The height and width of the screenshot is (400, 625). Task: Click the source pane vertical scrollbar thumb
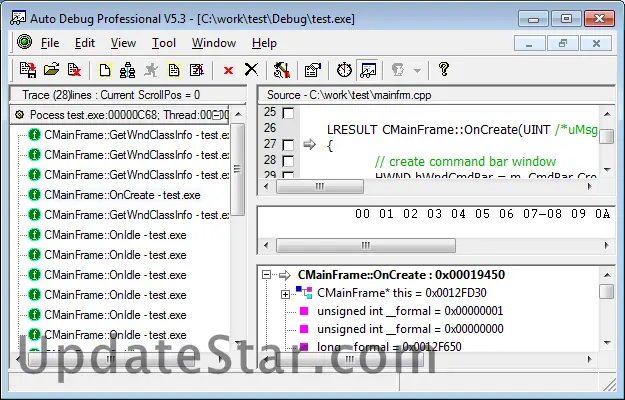pos(607,136)
